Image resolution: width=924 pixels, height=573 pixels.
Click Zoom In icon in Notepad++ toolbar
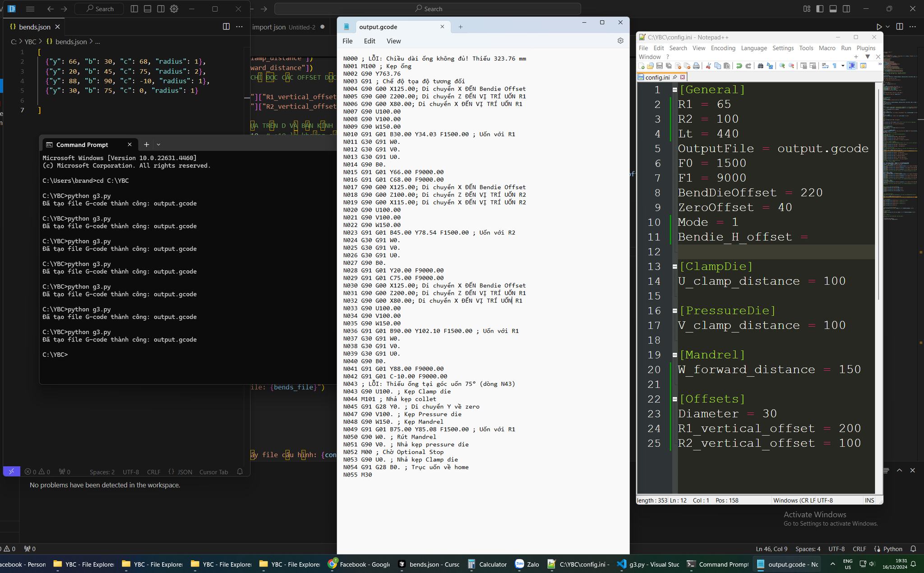click(782, 66)
